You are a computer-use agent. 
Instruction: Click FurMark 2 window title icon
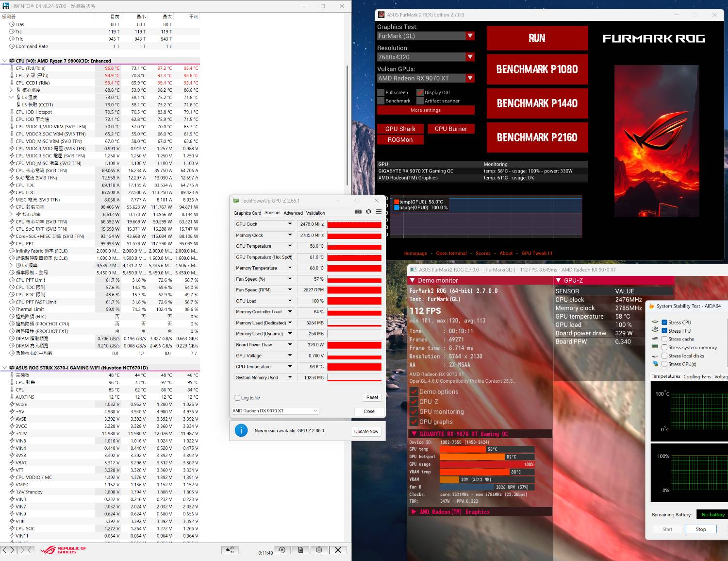381,15
